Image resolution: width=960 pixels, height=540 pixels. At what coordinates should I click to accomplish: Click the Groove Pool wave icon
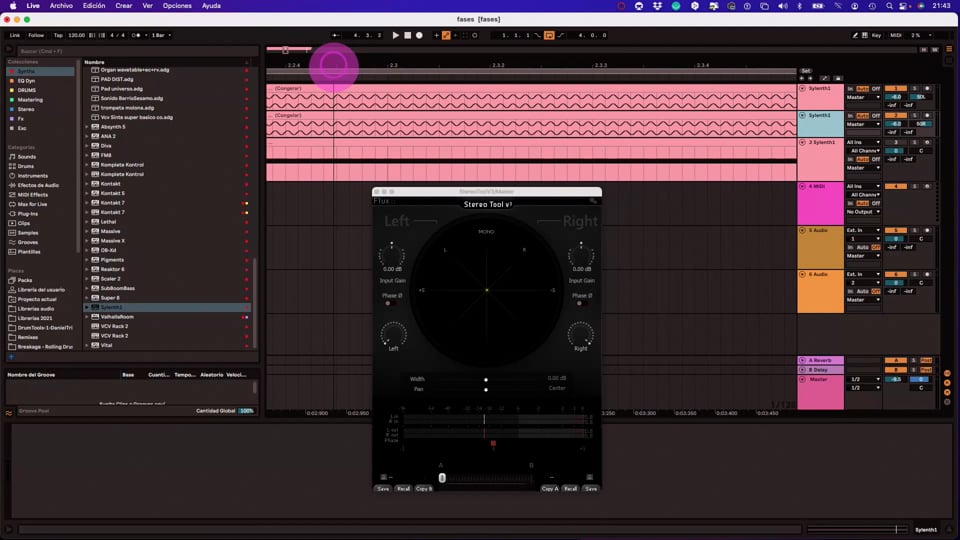(x=9, y=413)
